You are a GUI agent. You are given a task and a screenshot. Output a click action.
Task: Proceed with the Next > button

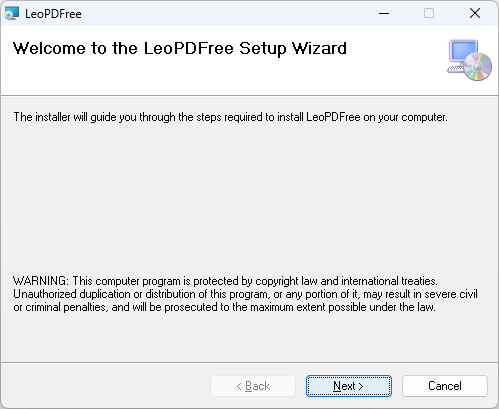pyautogui.click(x=349, y=386)
